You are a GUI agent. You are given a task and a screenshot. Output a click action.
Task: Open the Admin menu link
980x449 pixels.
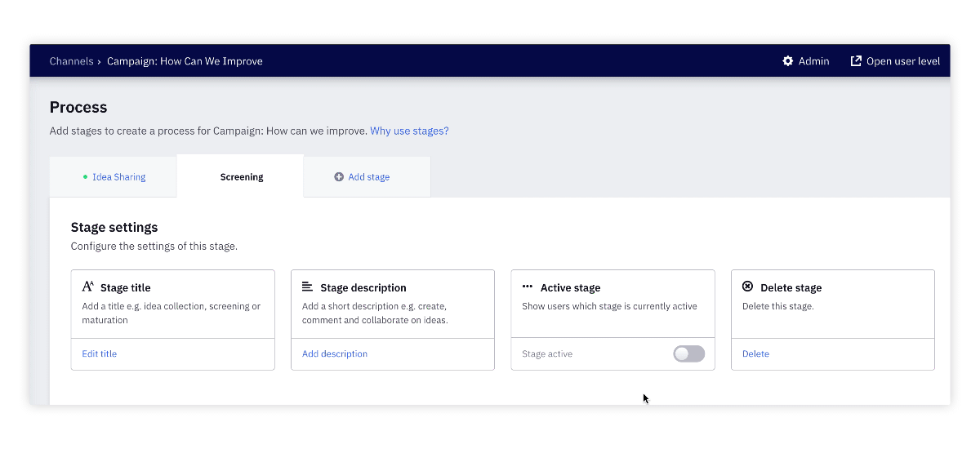coord(806,61)
